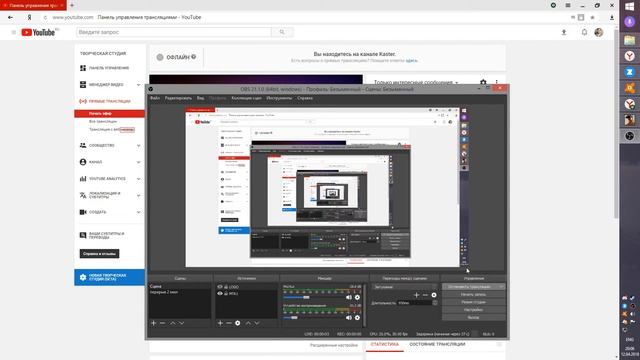Open the YouTube account avatar
The width and height of the screenshot is (640, 360).
click(599, 32)
